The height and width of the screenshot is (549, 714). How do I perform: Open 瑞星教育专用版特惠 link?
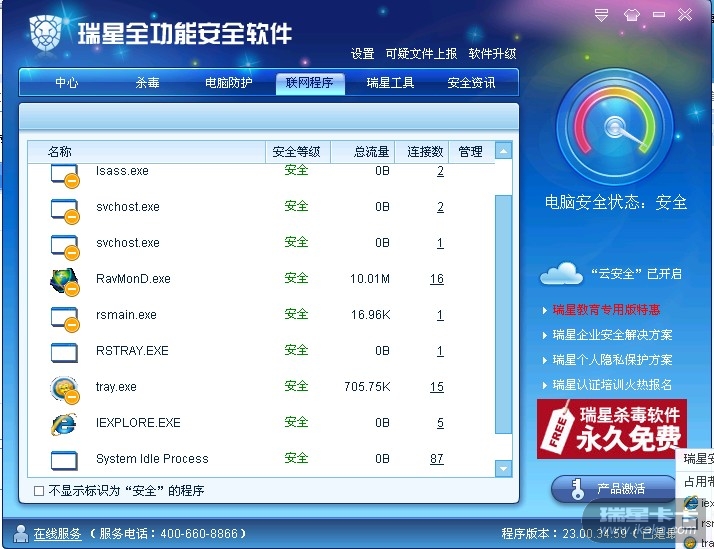(x=606, y=310)
